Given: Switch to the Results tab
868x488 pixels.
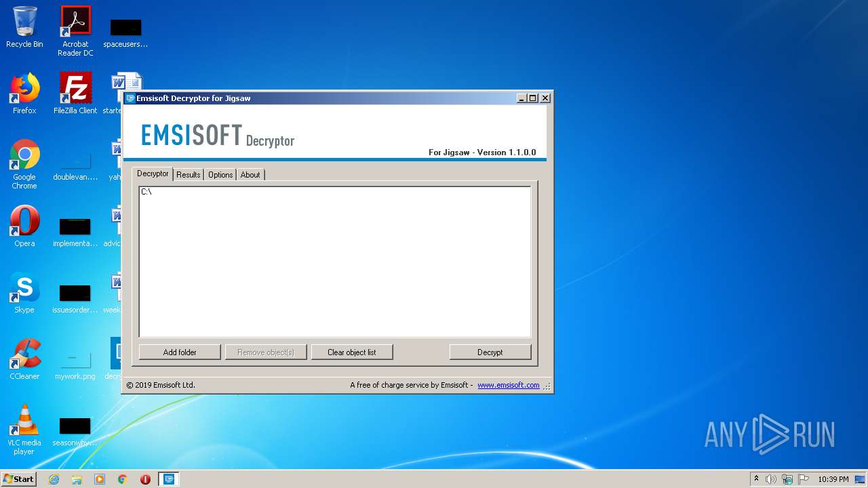Looking at the screenshot, I should pos(189,175).
